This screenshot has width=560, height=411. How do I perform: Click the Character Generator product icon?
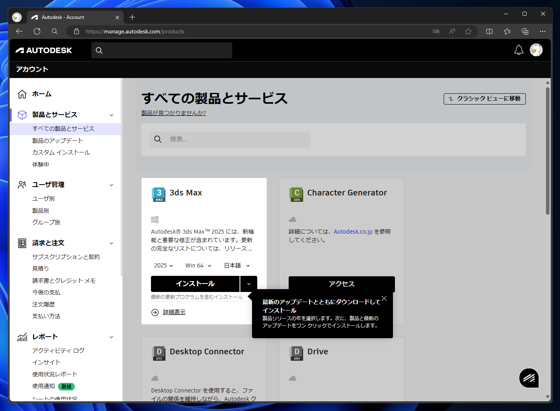click(296, 194)
